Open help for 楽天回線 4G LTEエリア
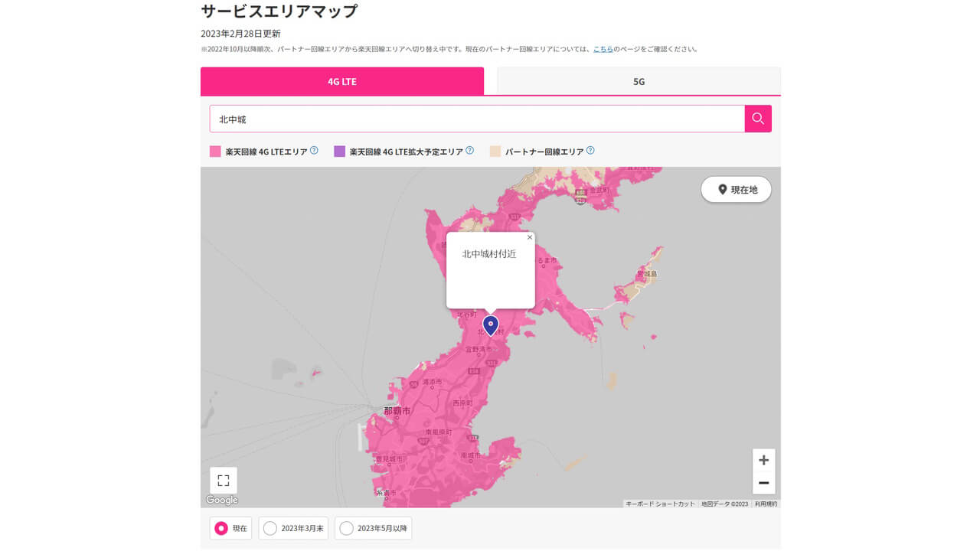The image size is (980, 551). [x=313, y=150]
